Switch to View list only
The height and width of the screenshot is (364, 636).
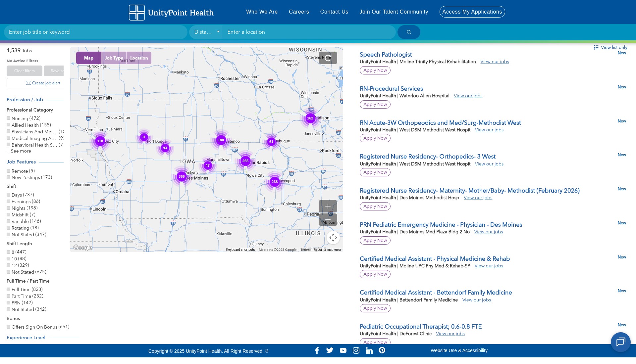click(x=610, y=47)
